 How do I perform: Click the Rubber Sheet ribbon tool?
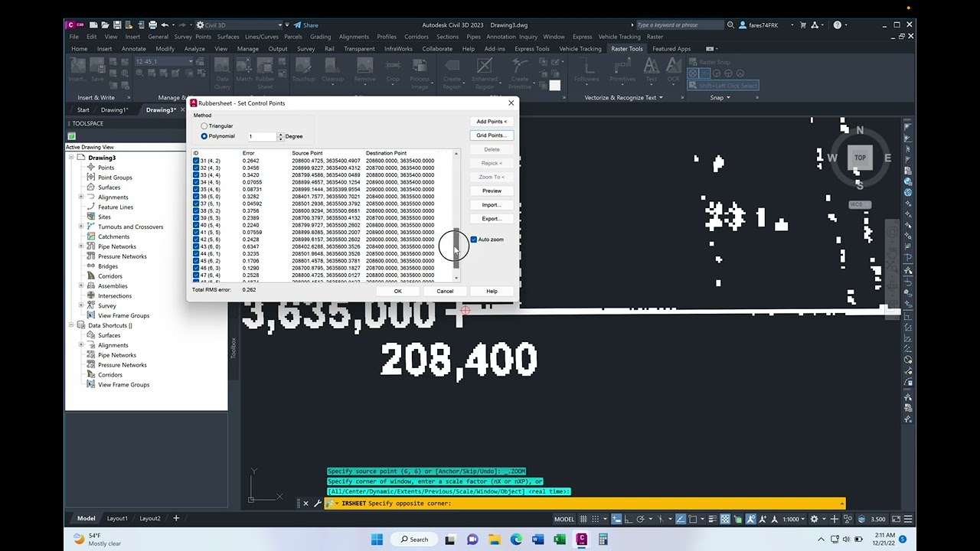click(x=265, y=73)
